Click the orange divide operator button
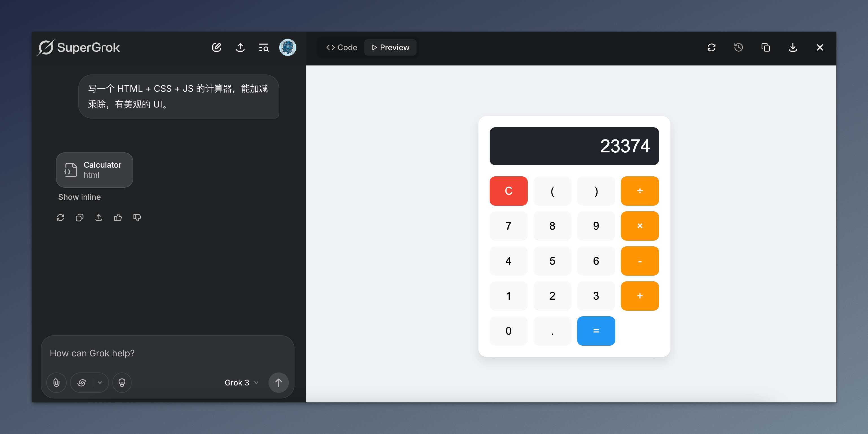 point(639,191)
